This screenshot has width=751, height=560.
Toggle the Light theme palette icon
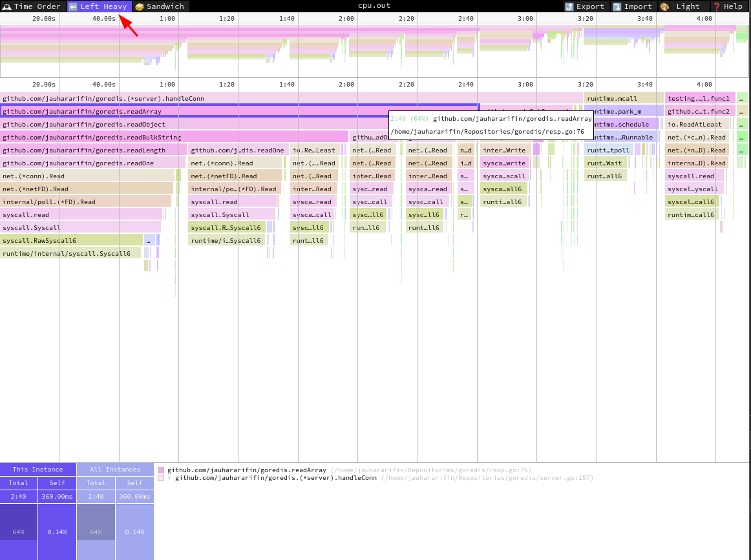(x=664, y=6)
